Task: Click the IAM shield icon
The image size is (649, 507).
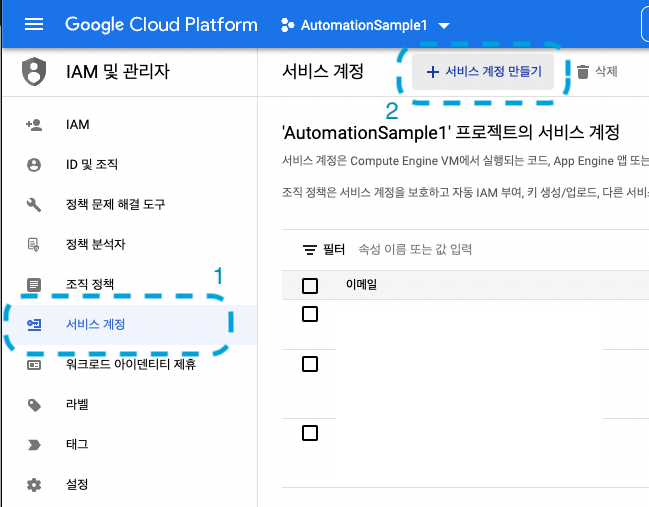Action: pos(34,72)
